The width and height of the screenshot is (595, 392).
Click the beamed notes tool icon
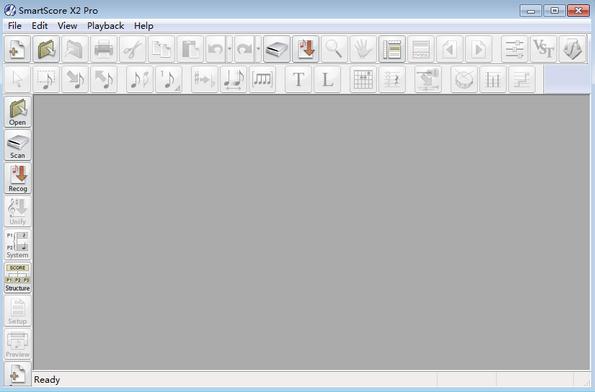(262, 79)
